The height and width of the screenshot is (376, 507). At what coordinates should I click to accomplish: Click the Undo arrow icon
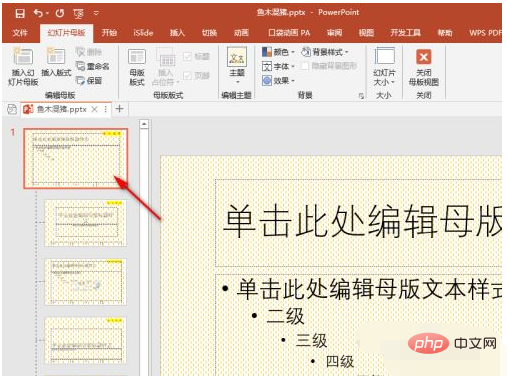[x=38, y=13]
